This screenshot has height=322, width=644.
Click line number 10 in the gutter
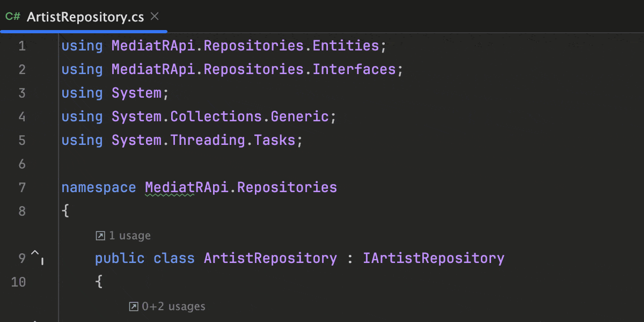[19, 282]
